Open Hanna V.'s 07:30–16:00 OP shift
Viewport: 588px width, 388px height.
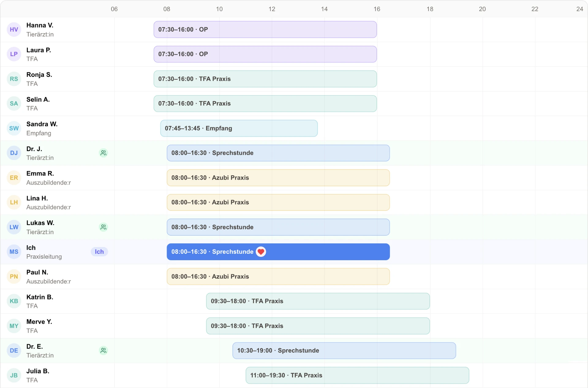coord(265,29)
